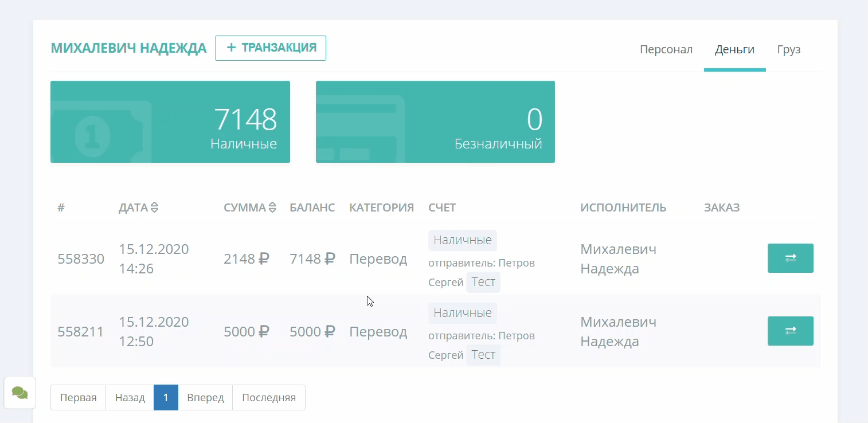Go to Первая page
Image resolution: width=868 pixels, height=423 pixels.
click(x=79, y=397)
